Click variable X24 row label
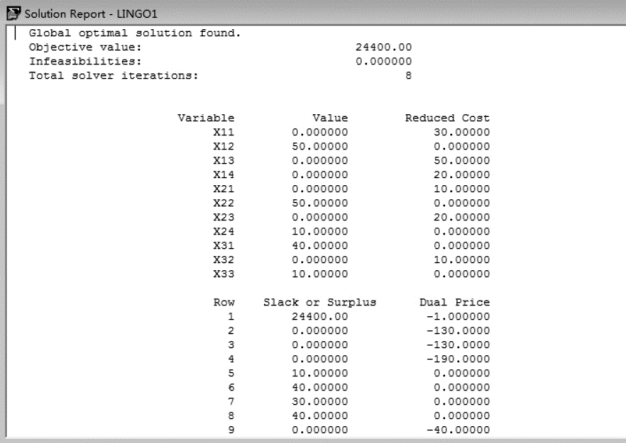Viewport: 626px width, 443px height. 223,230
